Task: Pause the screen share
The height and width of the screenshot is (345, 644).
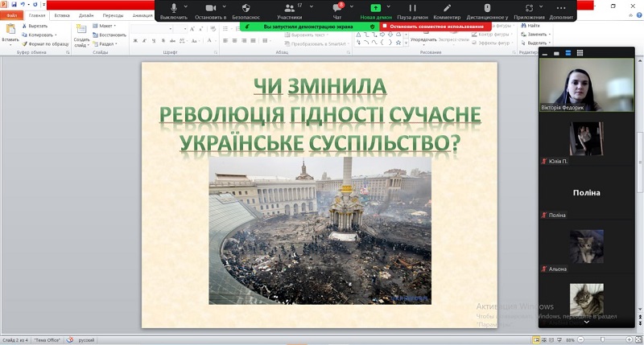Action: click(413, 9)
